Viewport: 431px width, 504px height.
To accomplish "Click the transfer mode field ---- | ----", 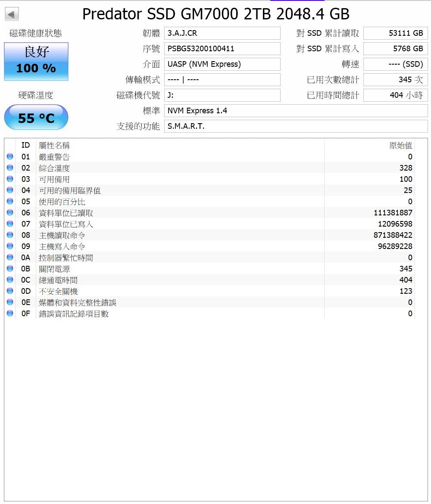I will point(222,79).
